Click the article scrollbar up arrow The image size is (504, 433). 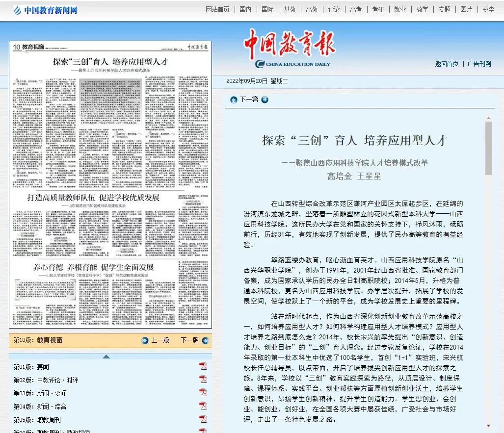tap(488, 118)
